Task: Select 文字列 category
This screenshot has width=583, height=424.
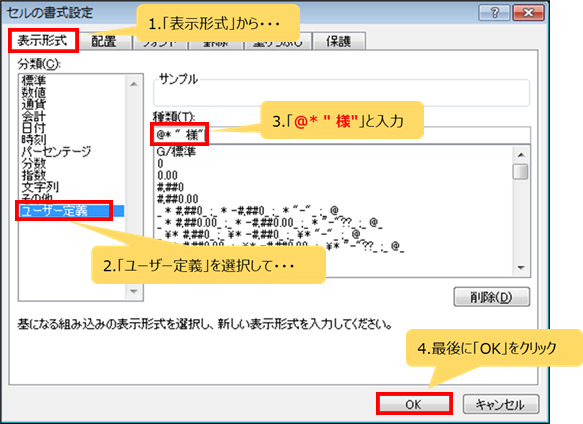Action: tap(40, 187)
